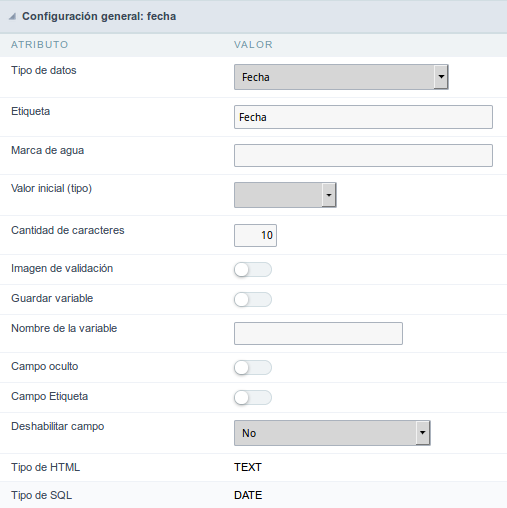Click the Guardar variable label
507x508 pixels.
click(x=52, y=298)
